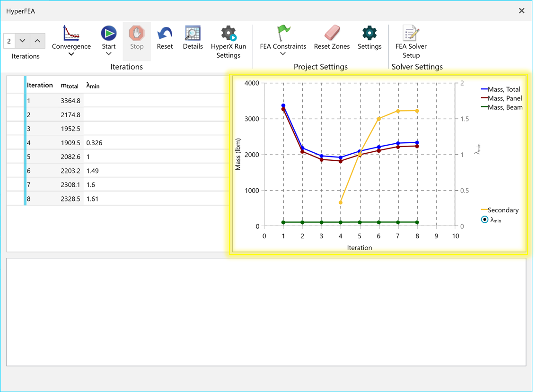Click the Stop hand icon

[137, 33]
